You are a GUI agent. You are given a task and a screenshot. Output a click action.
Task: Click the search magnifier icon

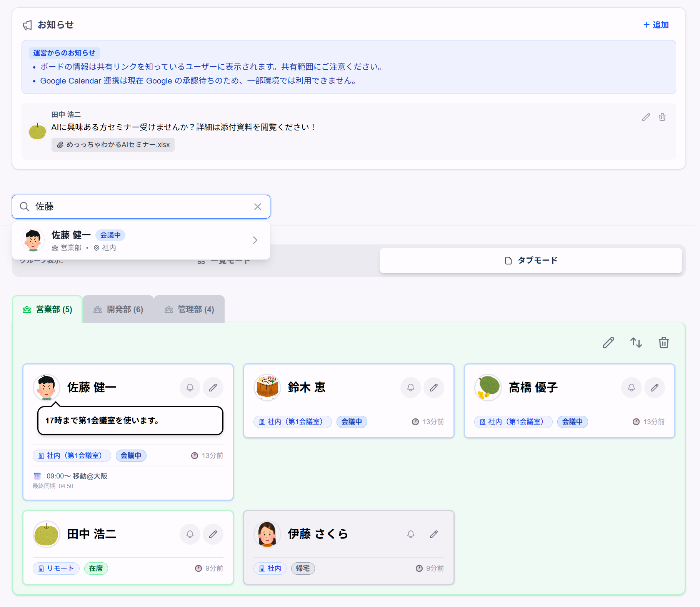(x=24, y=207)
